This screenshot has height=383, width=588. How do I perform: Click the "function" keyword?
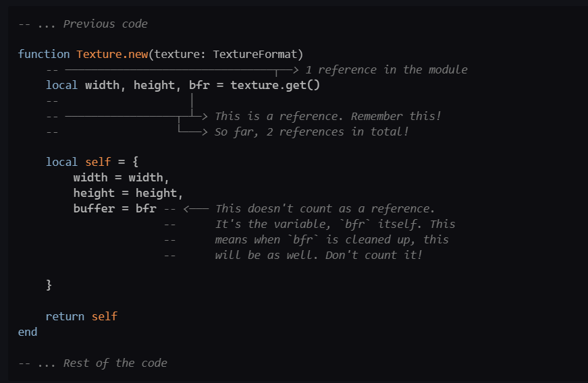(44, 54)
